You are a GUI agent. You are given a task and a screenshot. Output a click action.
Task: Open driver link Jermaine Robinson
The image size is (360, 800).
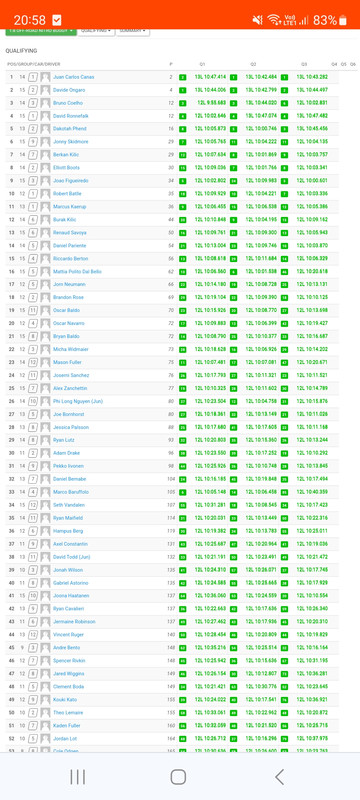click(x=74, y=621)
